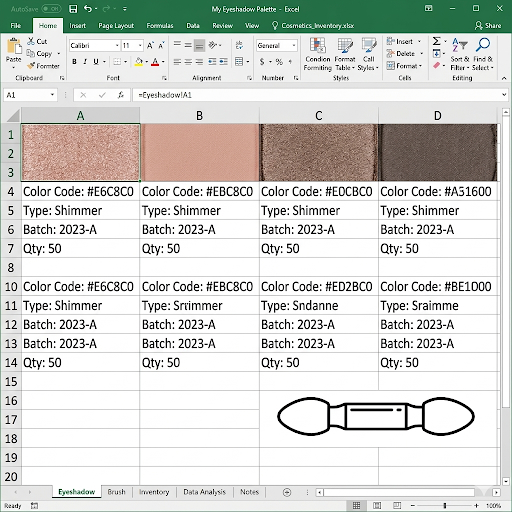This screenshot has height=512, width=512.
Task: Open the Font name dropdown Calibri
Action: tap(95, 46)
